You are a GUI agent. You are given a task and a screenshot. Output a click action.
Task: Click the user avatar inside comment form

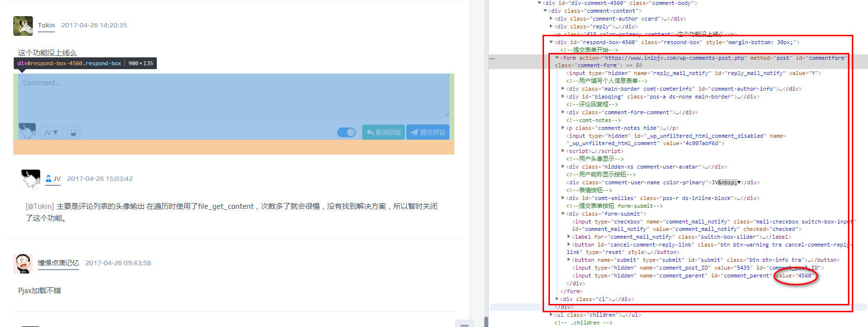(x=27, y=131)
